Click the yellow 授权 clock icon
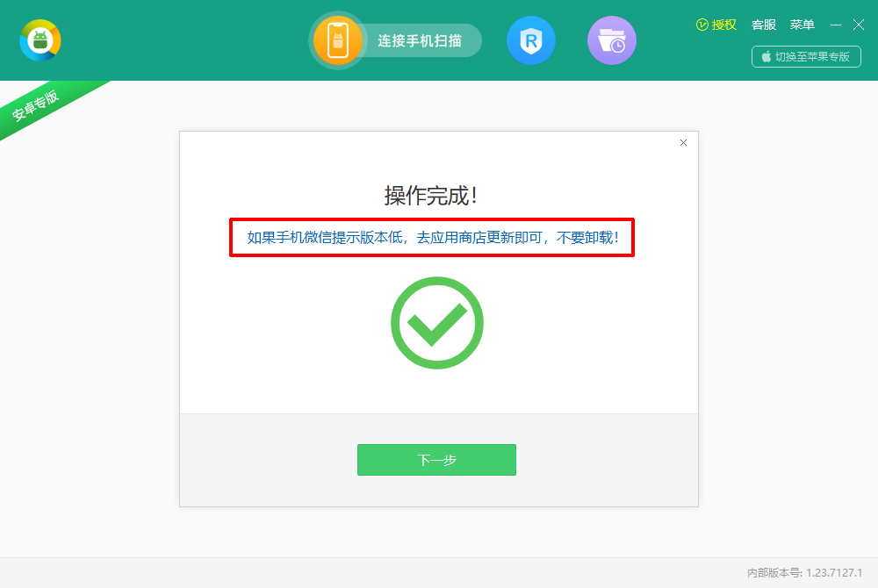878x588 pixels. 702,25
